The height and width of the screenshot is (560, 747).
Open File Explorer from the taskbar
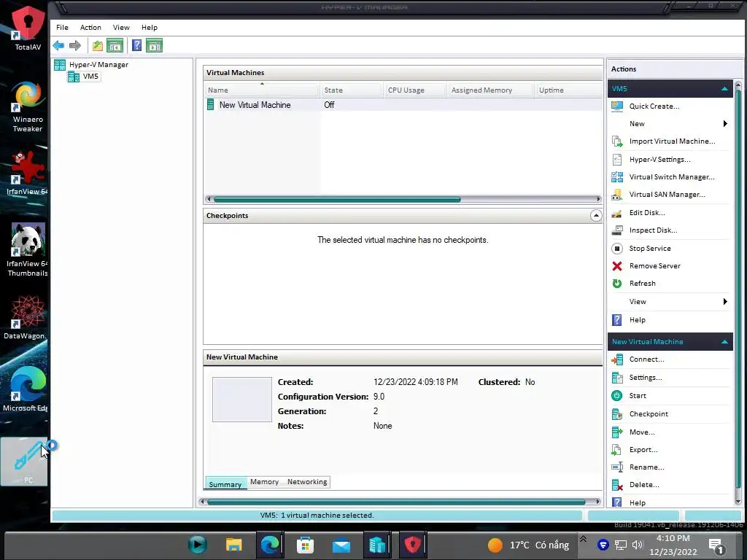(x=233, y=545)
